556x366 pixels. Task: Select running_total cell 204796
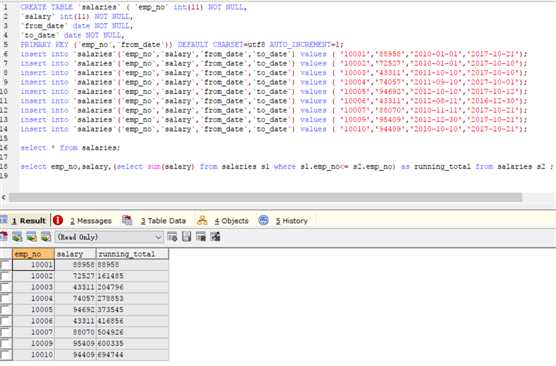(132, 287)
